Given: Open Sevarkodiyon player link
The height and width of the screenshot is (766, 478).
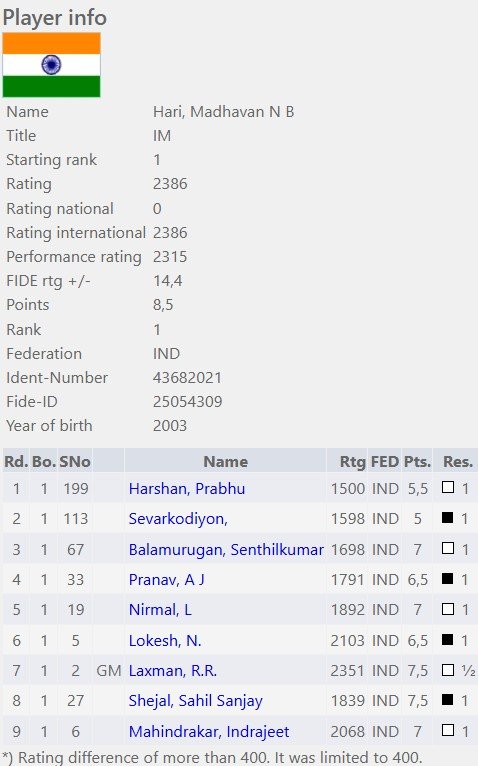Looking at the screenshot, I should (178, 519).
